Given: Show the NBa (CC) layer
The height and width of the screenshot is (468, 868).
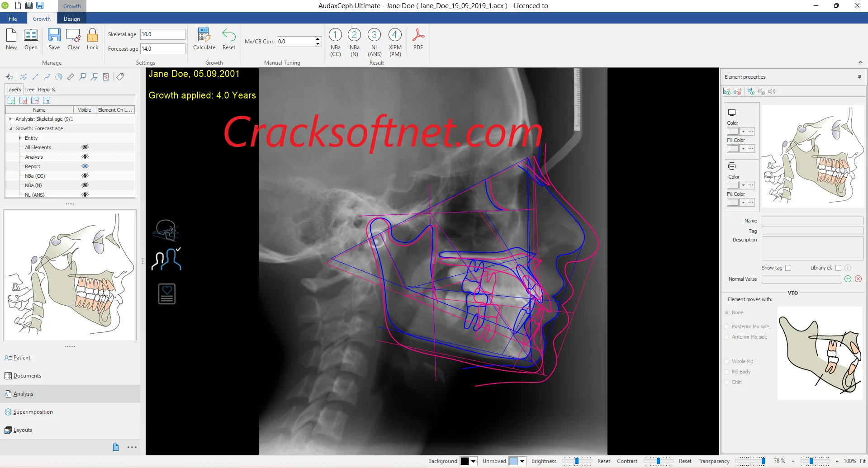Looking at the screenshot, I should [x=85, y=176].
